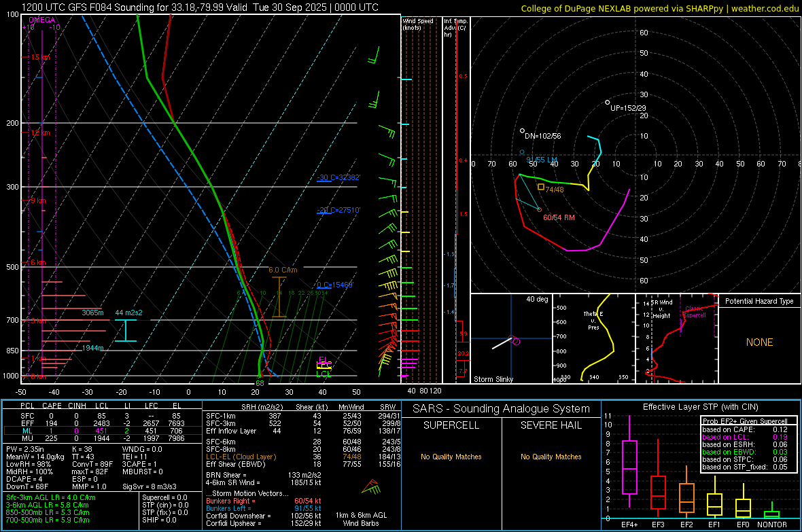Click No Quality Matches under SEVERE HAIL
802x532 pixels.
pyautogui.click(x=551, y=457)
